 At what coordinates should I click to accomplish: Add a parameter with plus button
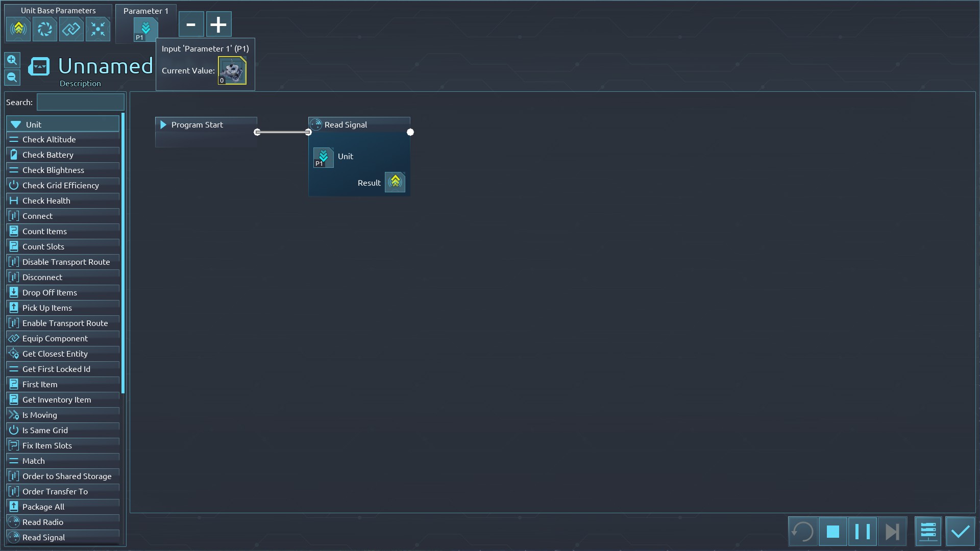tap(218, 24)
